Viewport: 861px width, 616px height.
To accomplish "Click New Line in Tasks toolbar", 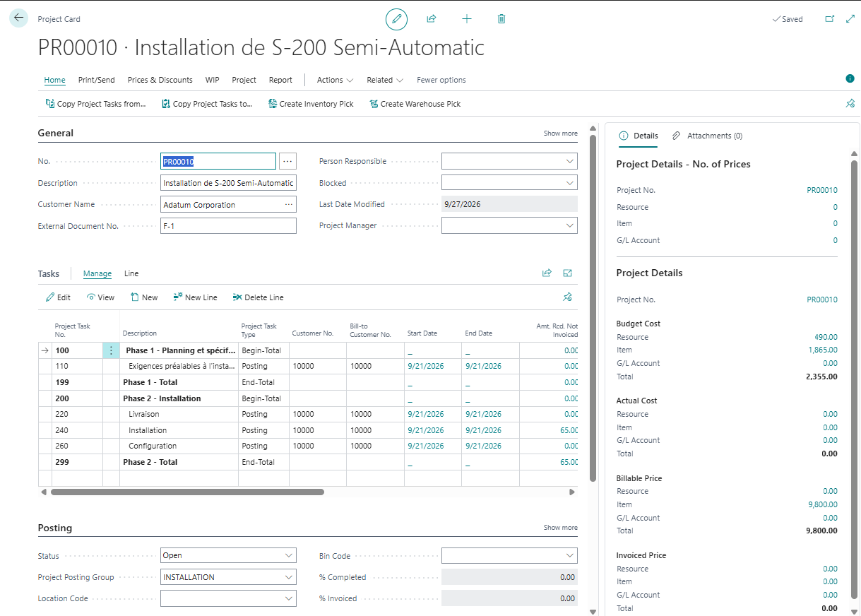I will tap(195, 297).
